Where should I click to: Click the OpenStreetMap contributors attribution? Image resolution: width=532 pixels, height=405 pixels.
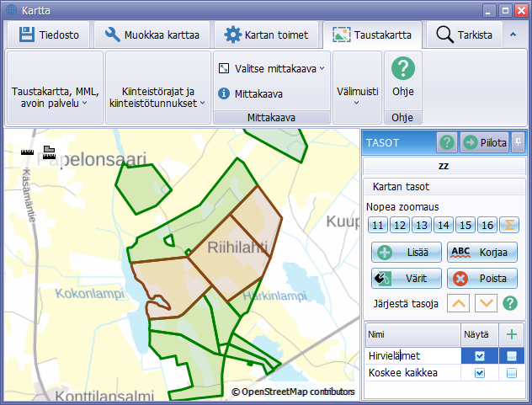[x=293, y=392]
